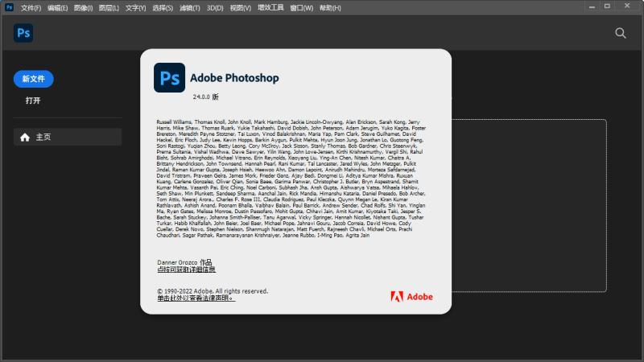Image resolution: width=644 pixels, height=362 pixels.
Task: Open the 图层(L) menu
Action: pos(109,8)
